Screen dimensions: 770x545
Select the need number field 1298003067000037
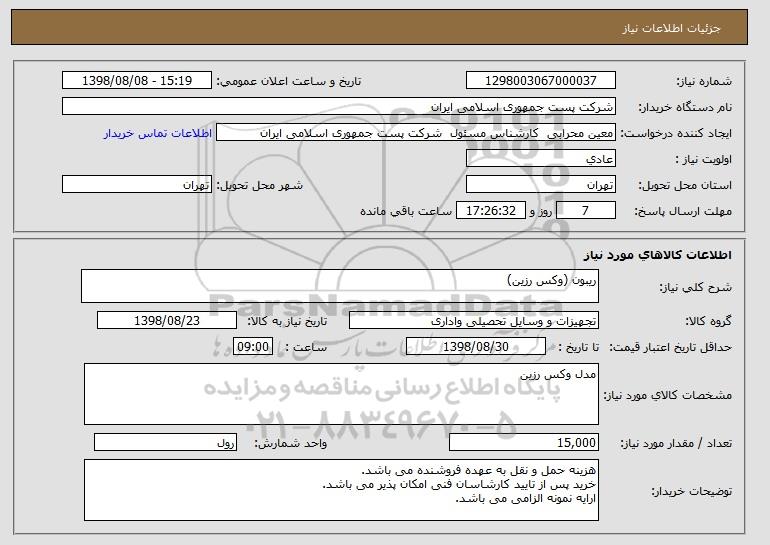541,81
